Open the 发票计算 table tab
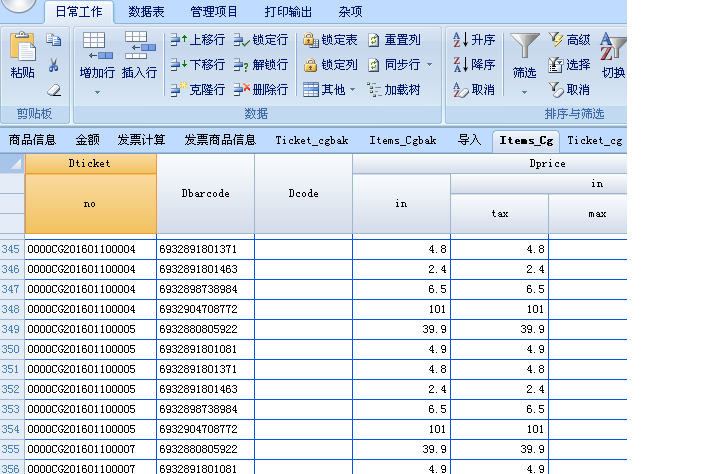Screen dimensions: 720x474 (x=141, y=140)
